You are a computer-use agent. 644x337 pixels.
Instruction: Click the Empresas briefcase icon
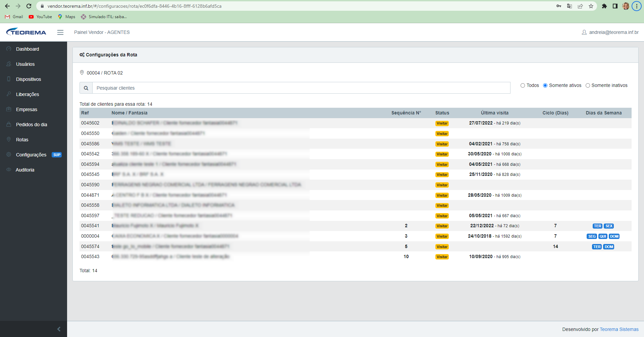pyautogui.click(x=9, y=109)
